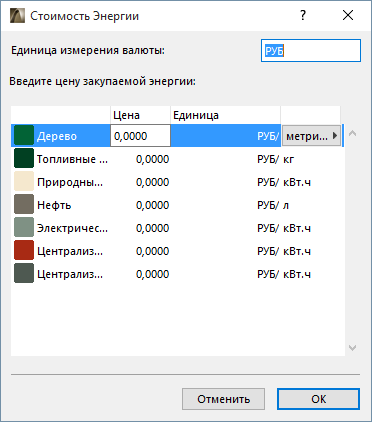The height and width of the screenshot is (422, 372).
Task: Click the Топливные color swatch
Action: click(24, 158)
